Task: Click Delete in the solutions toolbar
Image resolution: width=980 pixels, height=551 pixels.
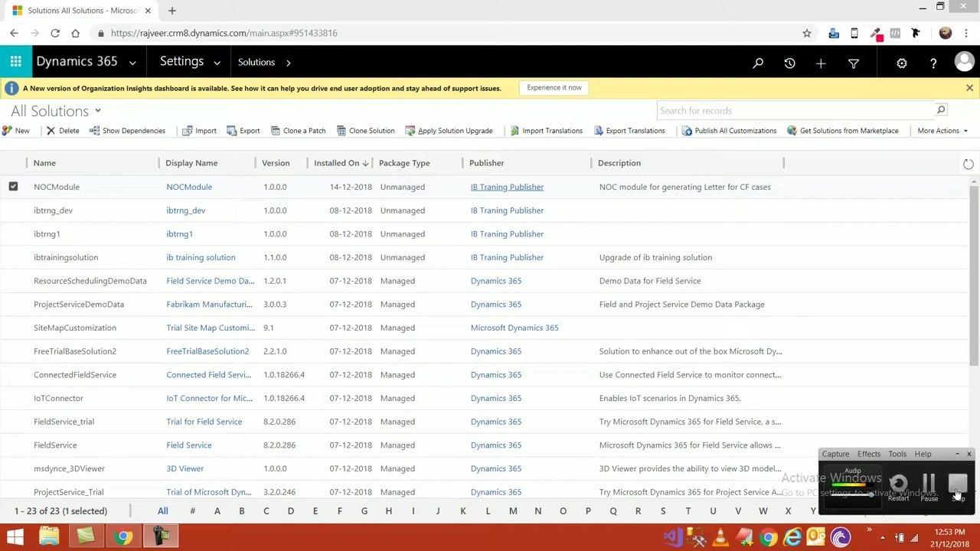Action: (x=63, y=131)
